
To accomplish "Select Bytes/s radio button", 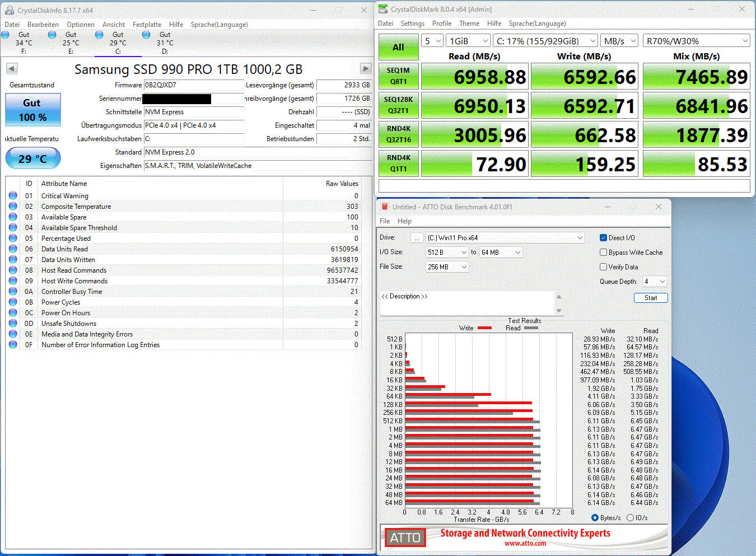I will pos(595,518).
